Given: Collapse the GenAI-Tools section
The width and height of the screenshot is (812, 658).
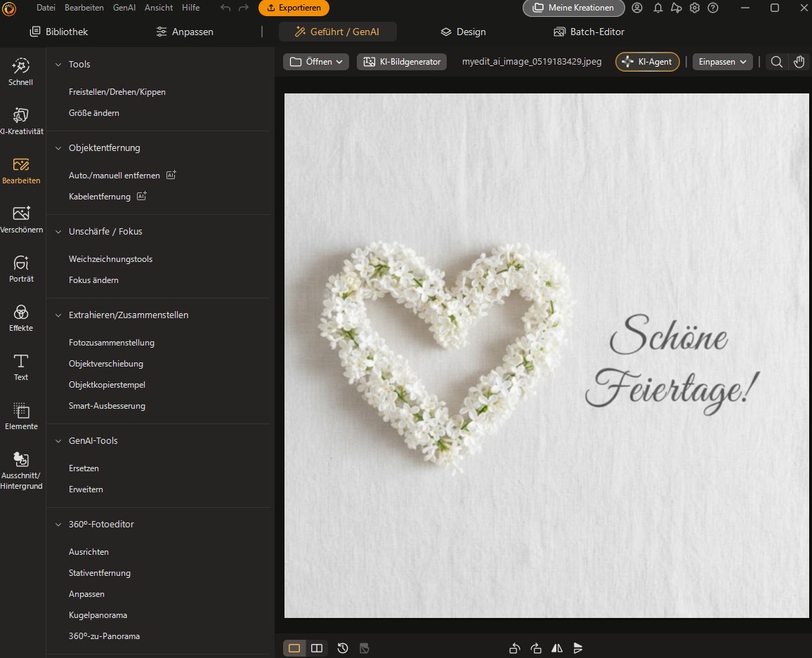Looking at the screenshot, I should [58, 441].
